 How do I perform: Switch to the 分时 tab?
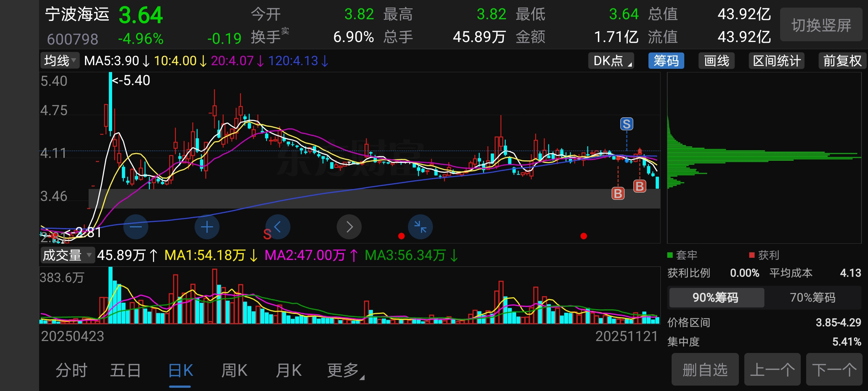[x=71, y=371]
